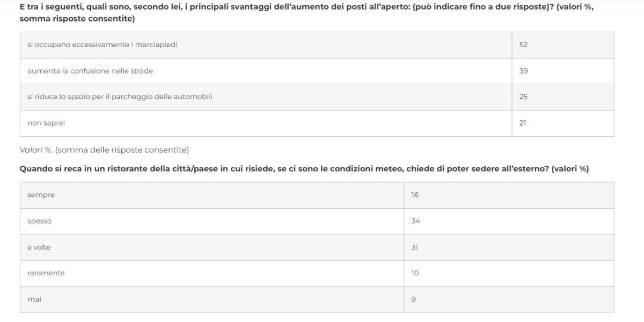Image resolution: width=644 pixels, height=322 pixels.
Task: Click the value 16 beside 'sempre'
Action: 415,195
